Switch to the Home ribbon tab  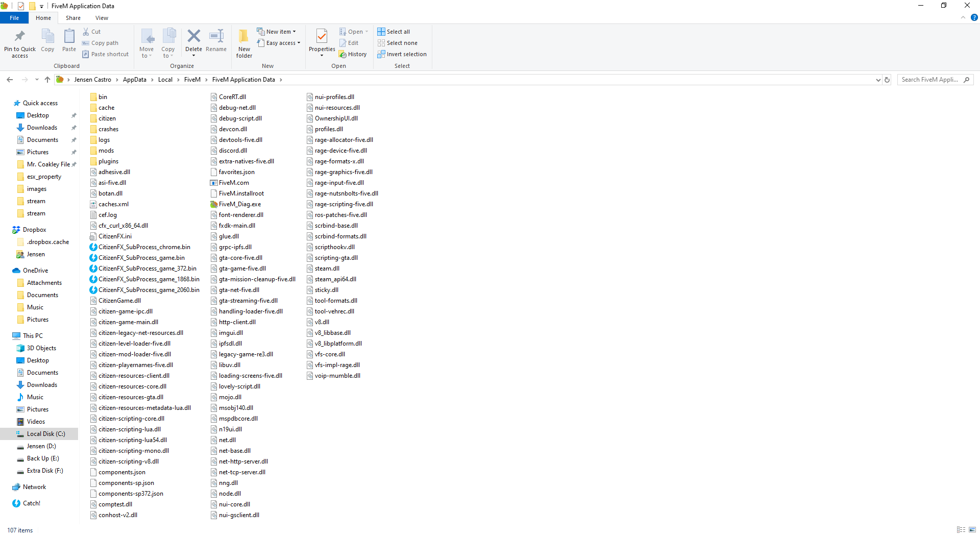43,18
